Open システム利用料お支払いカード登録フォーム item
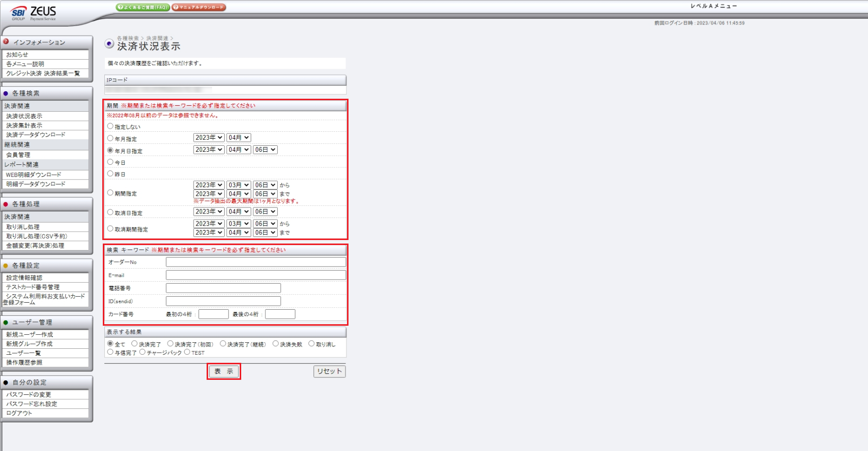The image size is (868, 451). pos(45,299)
